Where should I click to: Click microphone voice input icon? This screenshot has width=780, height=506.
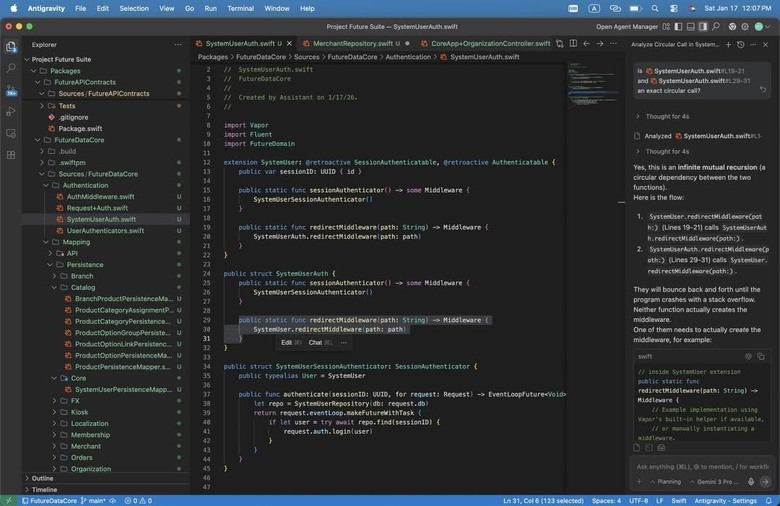click(x=751, y=482)
